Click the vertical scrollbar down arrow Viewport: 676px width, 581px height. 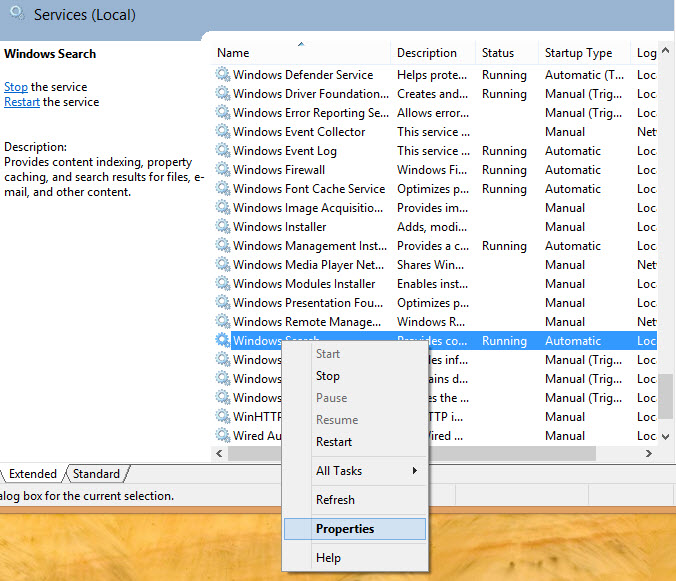click(x=666, y=437)
